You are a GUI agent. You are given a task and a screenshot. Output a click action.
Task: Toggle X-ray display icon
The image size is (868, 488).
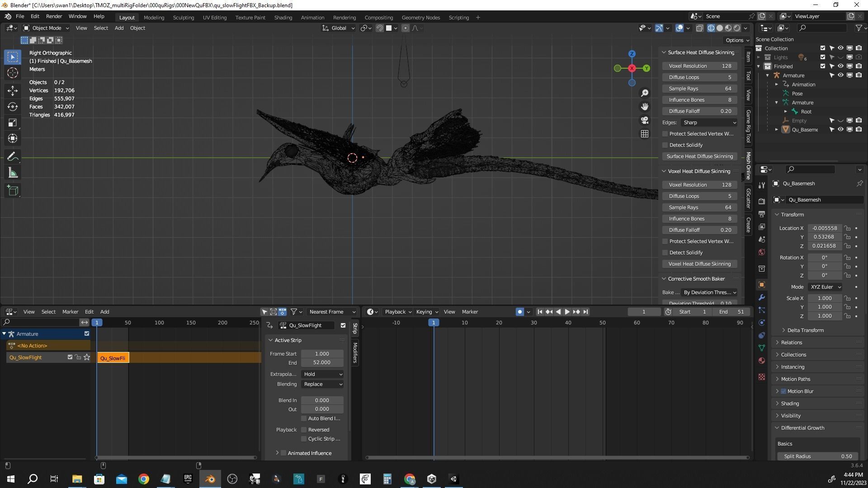click(x=699, y=28)
